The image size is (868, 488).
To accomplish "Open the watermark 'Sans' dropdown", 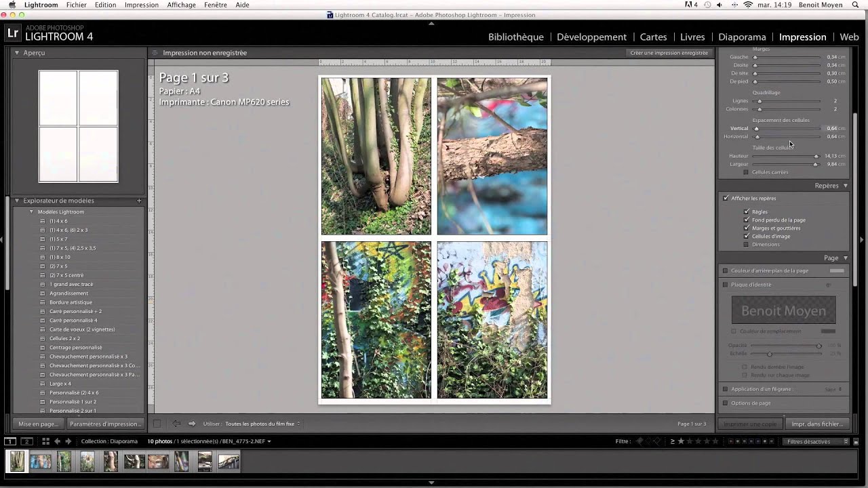I will click(833, 389).
